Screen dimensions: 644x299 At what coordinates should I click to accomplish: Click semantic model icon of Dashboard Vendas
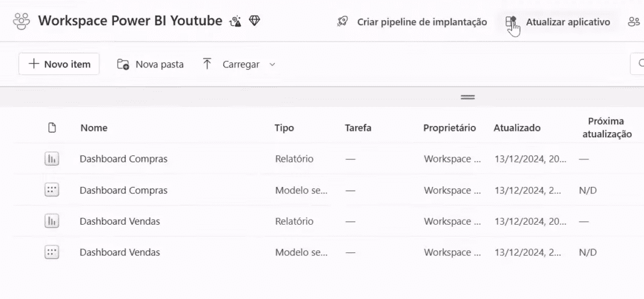point(52,252)
